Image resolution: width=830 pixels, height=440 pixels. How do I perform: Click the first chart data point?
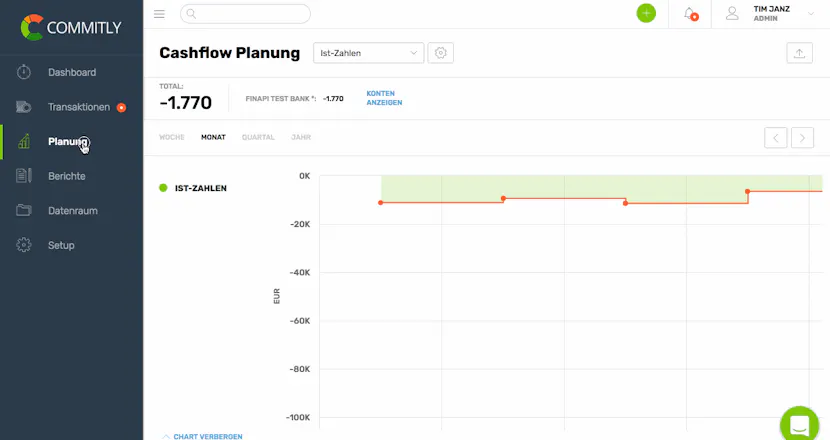pos(381,203)
